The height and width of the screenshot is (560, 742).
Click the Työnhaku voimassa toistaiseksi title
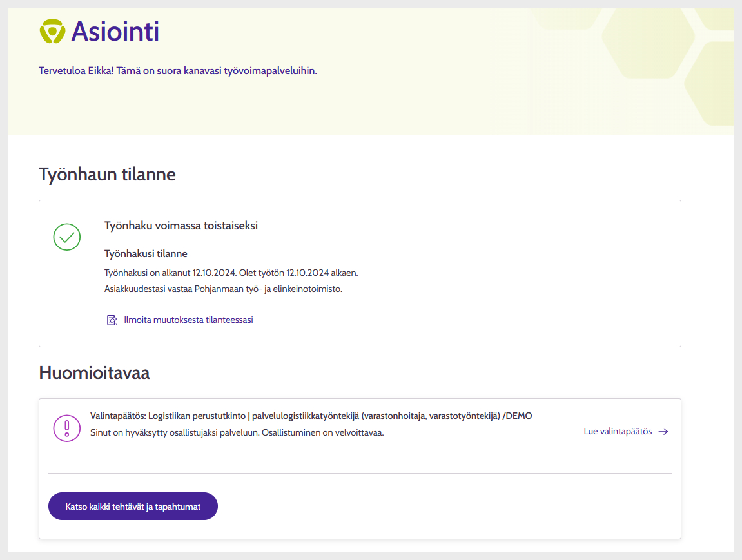(181, 226)
